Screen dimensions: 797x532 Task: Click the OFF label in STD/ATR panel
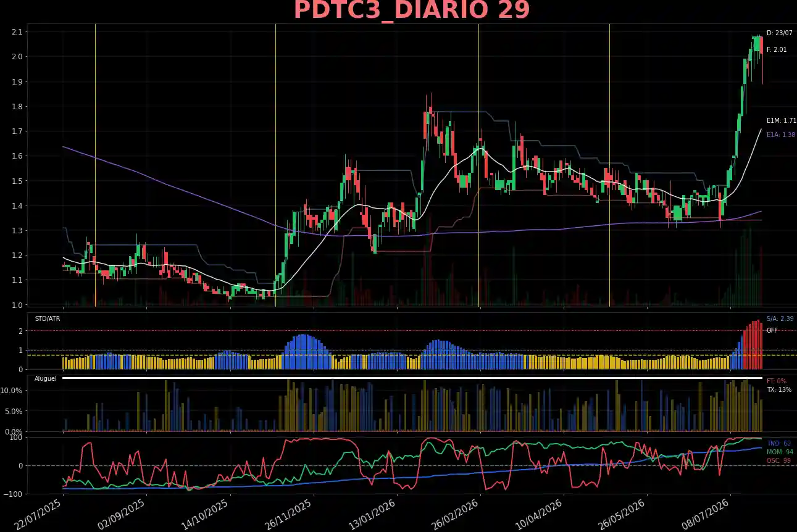click(x=772, y=330)
